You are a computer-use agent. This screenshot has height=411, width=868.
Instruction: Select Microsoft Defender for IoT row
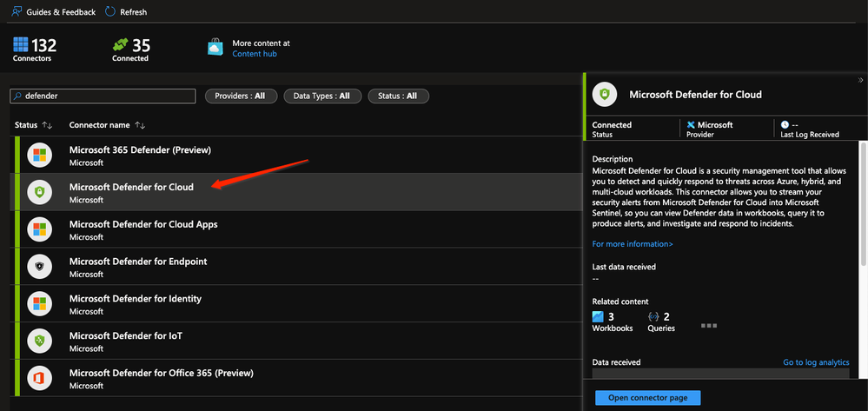click(x=296, y=340)
